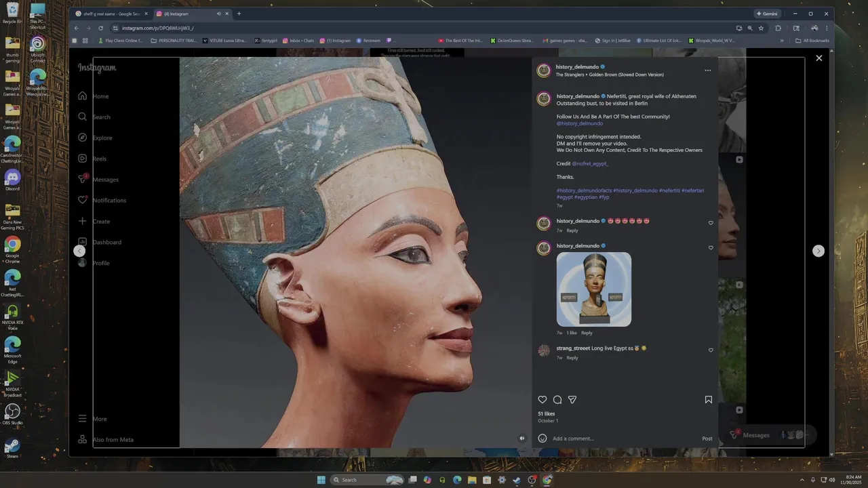The image size is (868, 488).
Task: Close the post overlay
Action: 818,58
